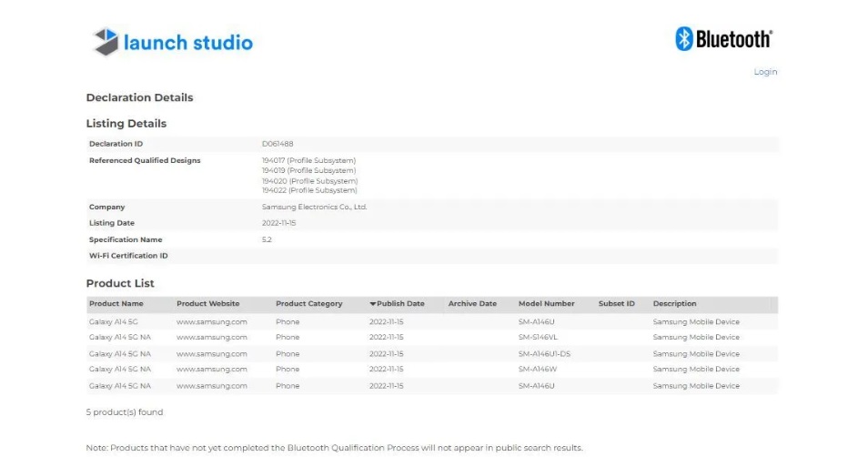
Task: Click the Galaxy A14 5G product name
Action: pyautogui.click(x=114, y=322)
